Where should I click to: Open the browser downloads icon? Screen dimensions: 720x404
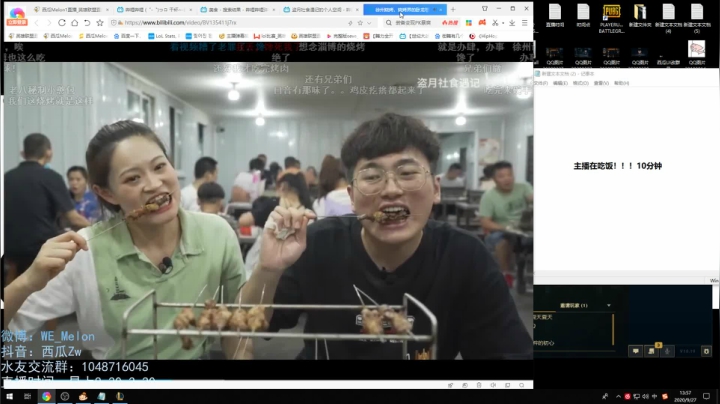tap(512, 22)
